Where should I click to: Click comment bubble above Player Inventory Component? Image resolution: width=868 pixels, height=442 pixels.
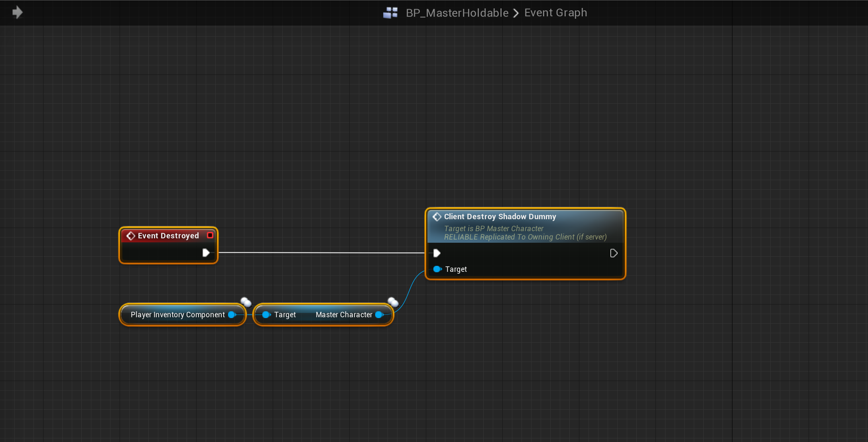(246, 302)
